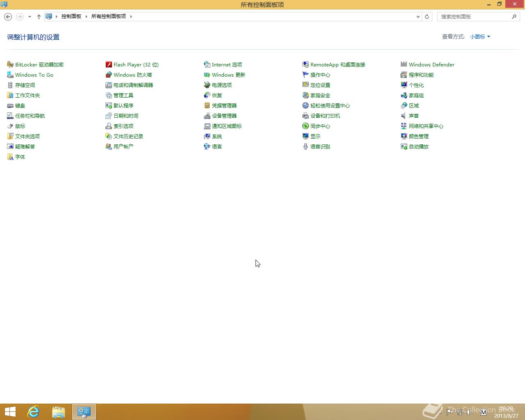
Task: Open the 显示 link
Action: tap(315, 136)
